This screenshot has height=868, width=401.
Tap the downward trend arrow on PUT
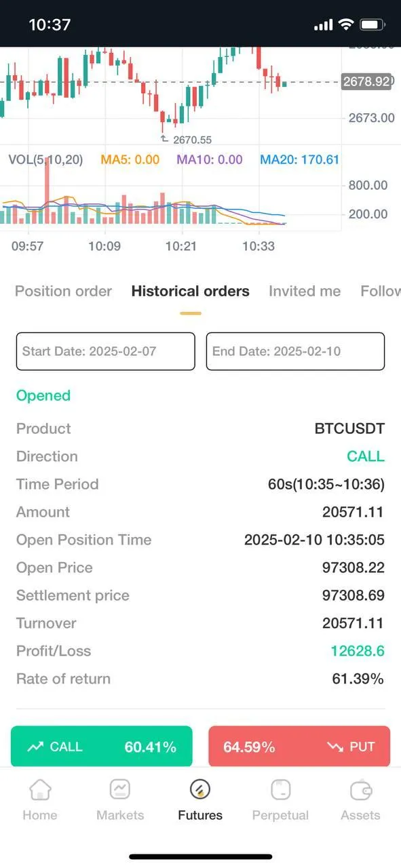coord(335,747)
